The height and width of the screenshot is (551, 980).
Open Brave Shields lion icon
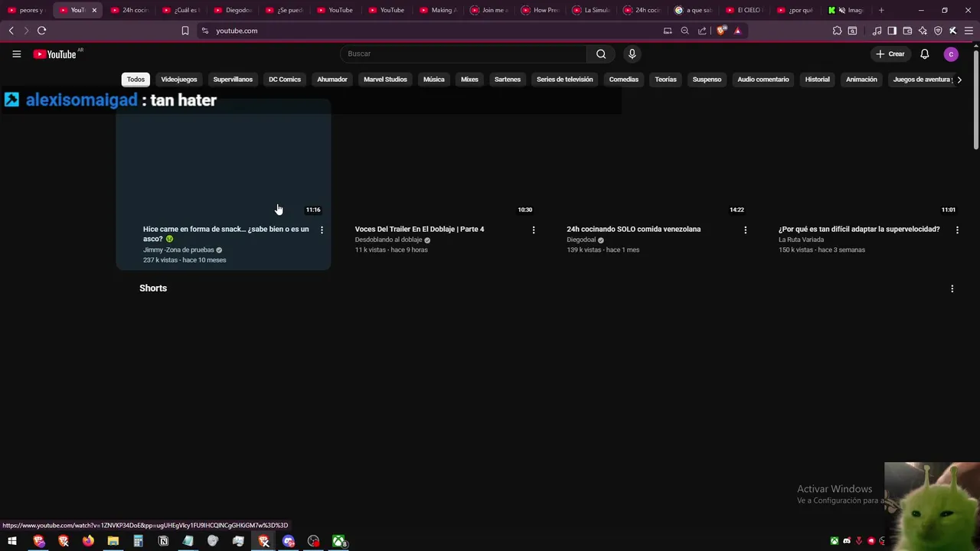click(x=720, y=31)
